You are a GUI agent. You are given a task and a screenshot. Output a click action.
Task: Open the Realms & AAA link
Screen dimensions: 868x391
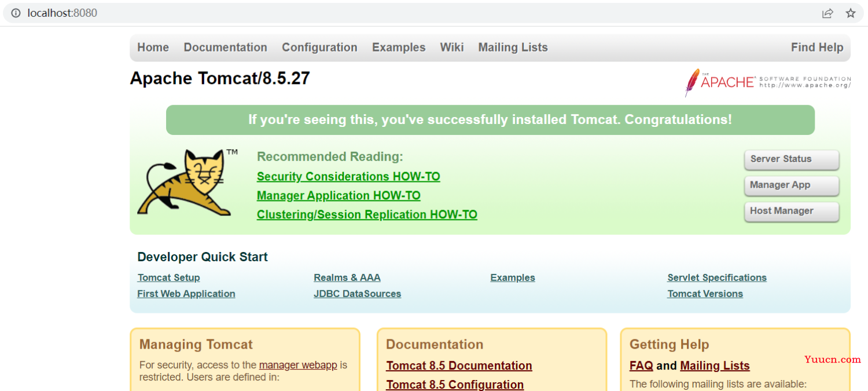(x=347, y=277)
